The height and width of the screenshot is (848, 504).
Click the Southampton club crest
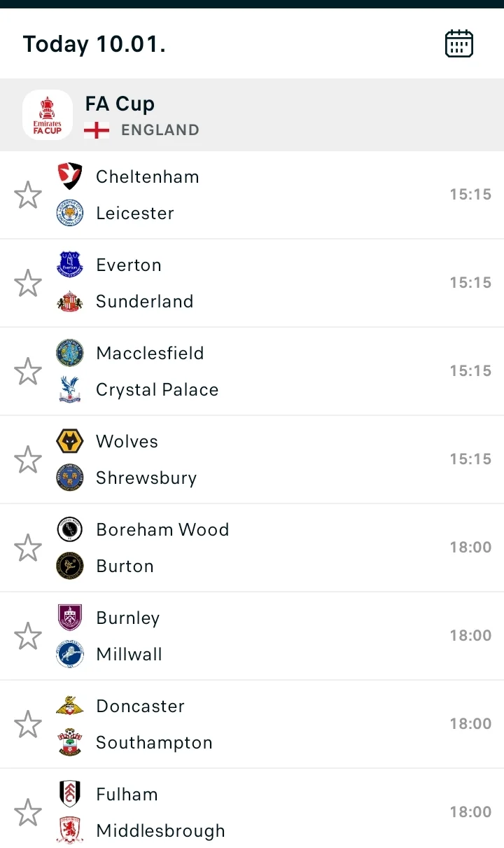click(x=70, y=742)
